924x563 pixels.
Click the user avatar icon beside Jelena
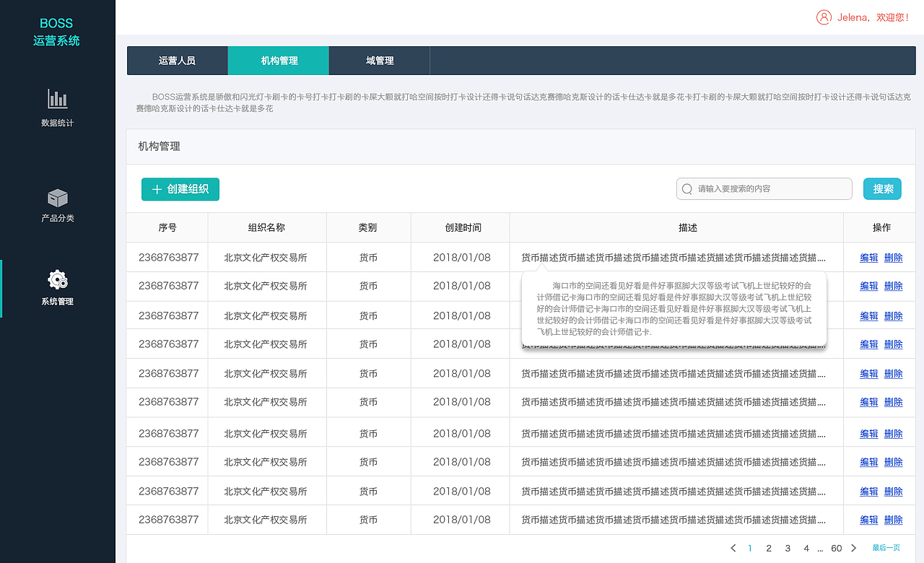point(824,17)
